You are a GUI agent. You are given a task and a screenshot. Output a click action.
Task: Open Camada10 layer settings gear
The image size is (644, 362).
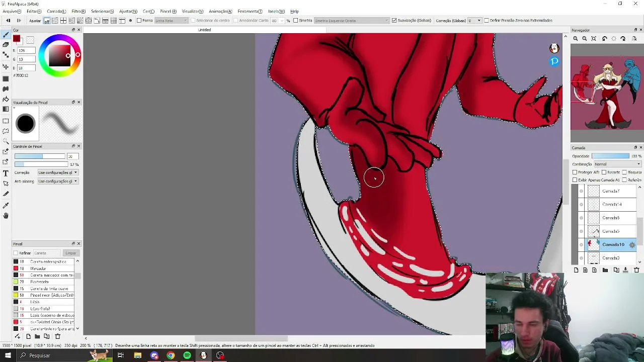[x=632, y=244]
